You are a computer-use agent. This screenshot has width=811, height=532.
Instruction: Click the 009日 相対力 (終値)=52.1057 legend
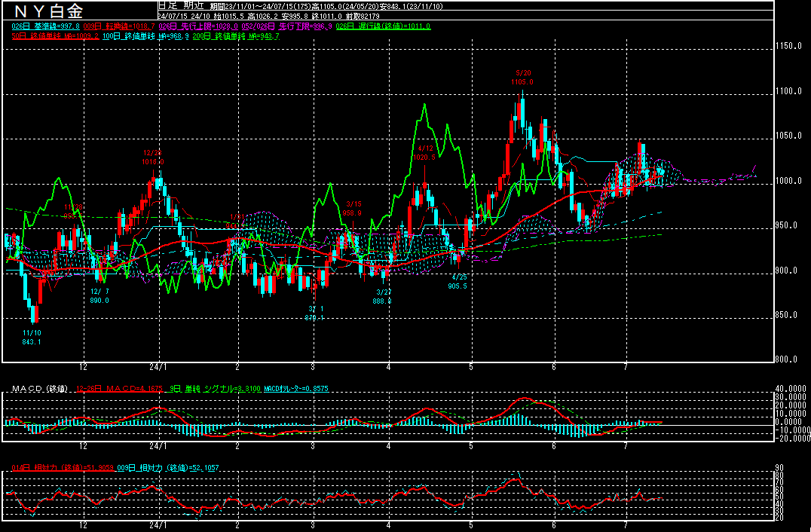point(167,468)
